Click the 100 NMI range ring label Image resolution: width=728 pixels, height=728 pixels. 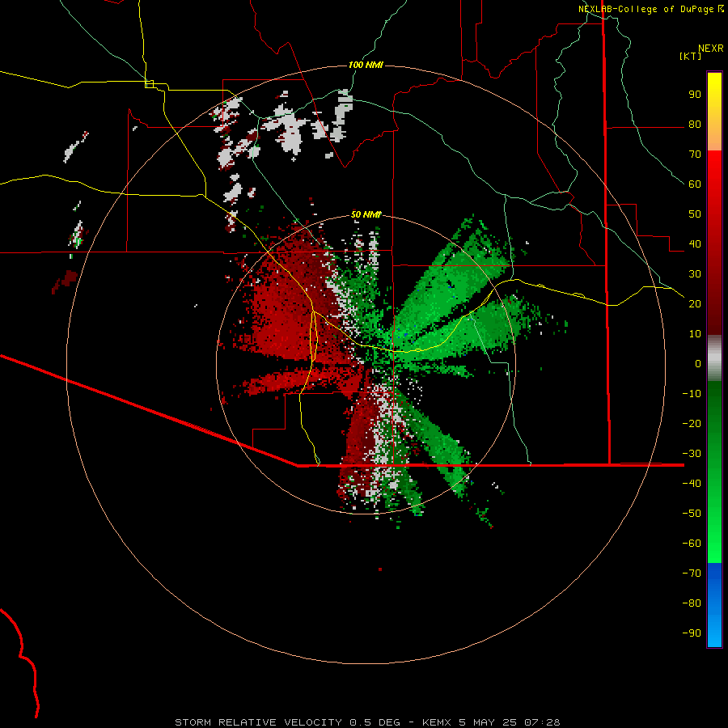coord(366,65)
